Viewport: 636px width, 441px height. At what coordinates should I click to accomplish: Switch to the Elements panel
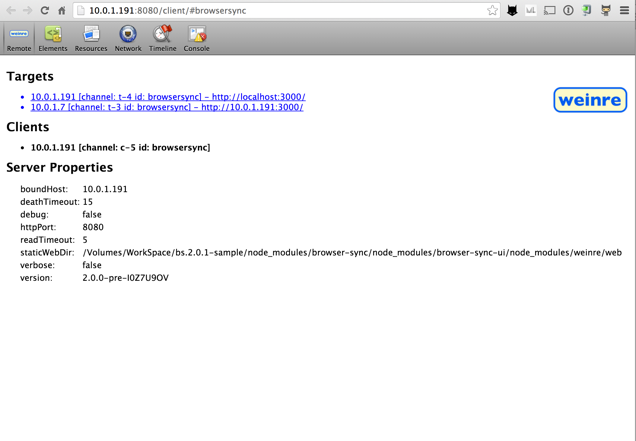coord(53,37)
